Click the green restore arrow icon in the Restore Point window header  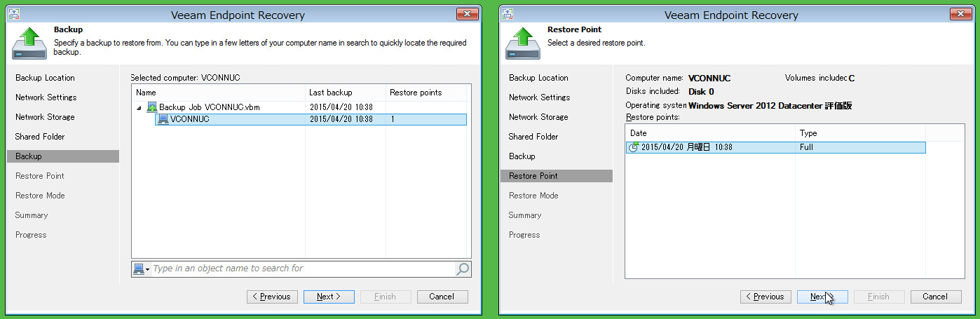pos(522,43)
